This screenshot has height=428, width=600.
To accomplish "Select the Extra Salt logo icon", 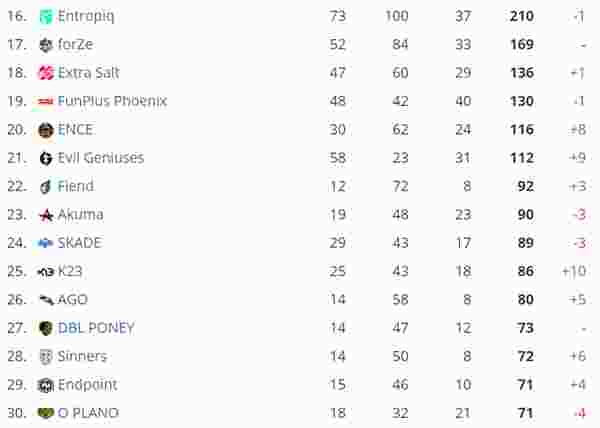I will [46, 73].
